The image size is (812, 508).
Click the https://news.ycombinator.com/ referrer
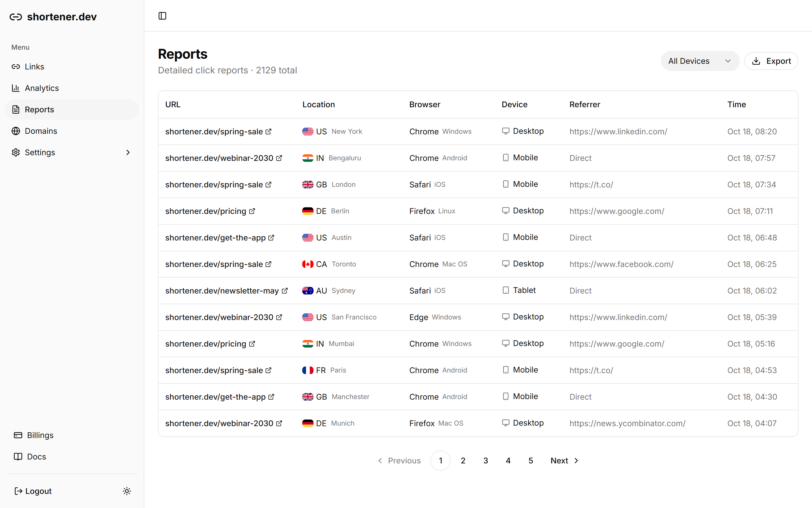(x=627, y=423)
